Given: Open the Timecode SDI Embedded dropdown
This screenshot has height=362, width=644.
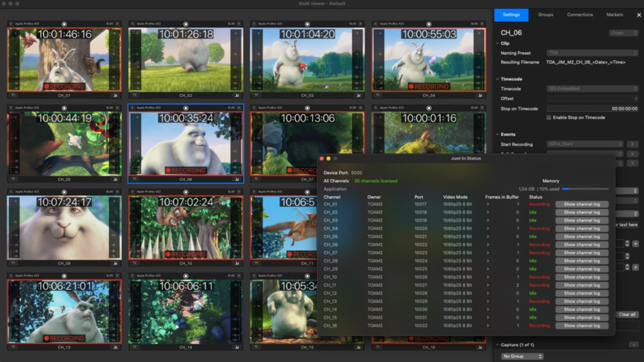Looking at the screenshot, I should 592,89.
